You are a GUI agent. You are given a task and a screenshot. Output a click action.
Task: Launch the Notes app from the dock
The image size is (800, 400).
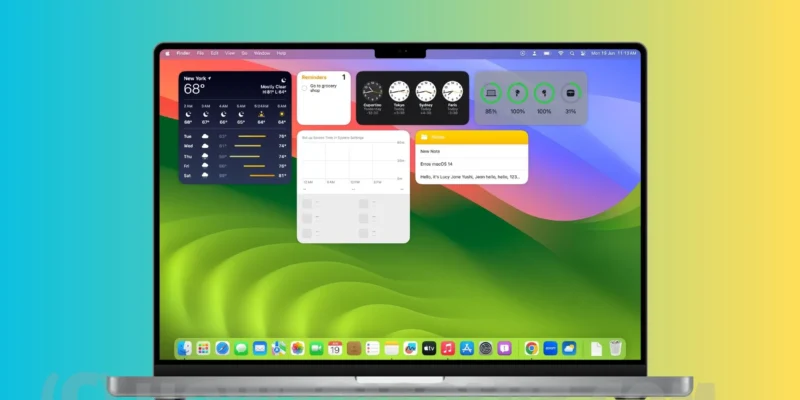[x=391, y=348]
